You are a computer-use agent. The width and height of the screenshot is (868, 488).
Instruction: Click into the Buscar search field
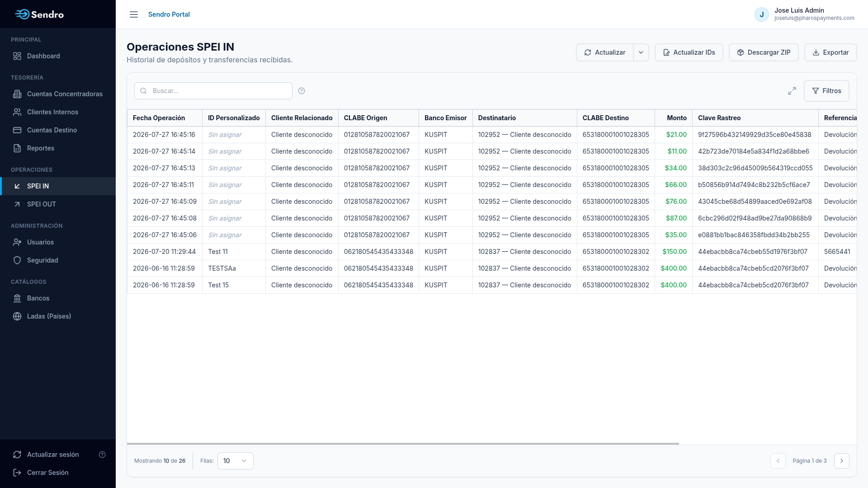click(x=213, y=91)
